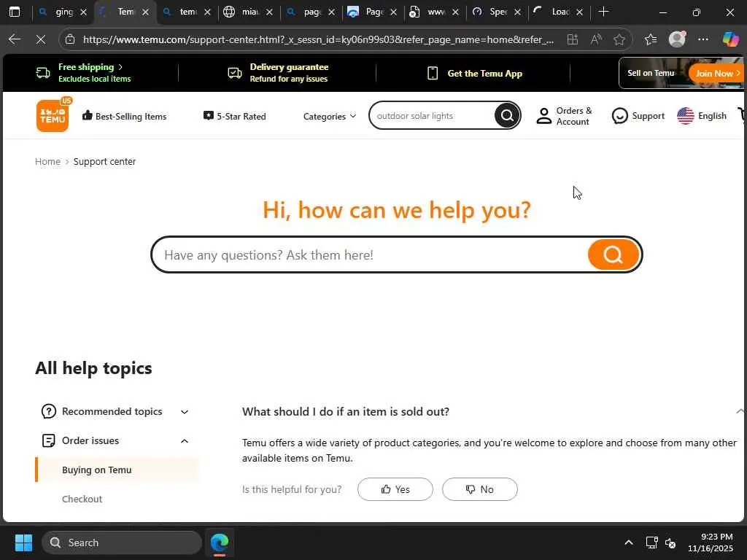Click the 5-Star Rated star icon

click(x=208, y=115)
